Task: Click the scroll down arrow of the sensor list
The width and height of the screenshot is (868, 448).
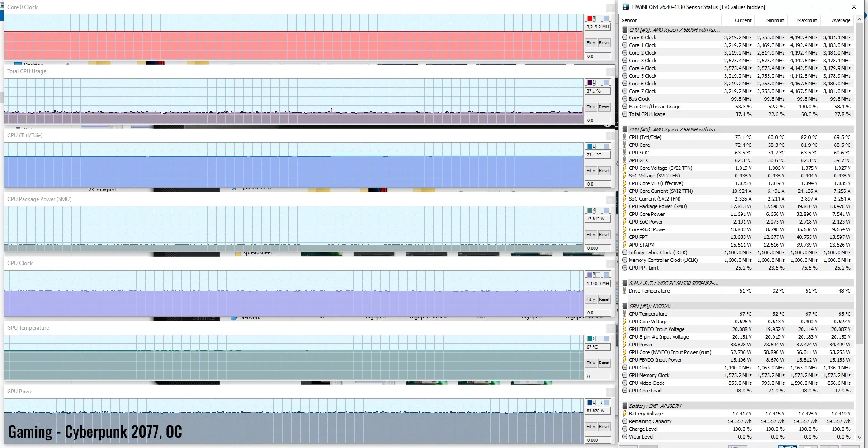Action: [x=859, y=438]
